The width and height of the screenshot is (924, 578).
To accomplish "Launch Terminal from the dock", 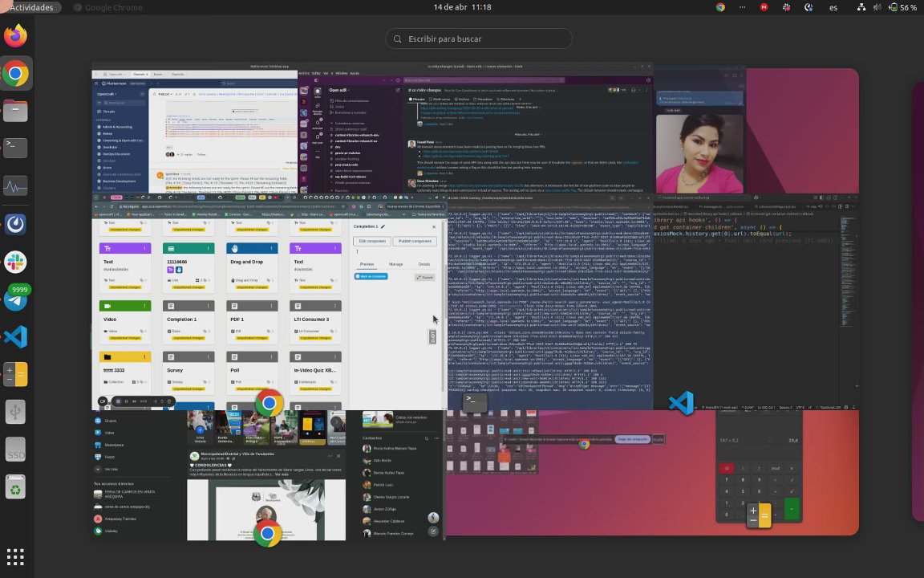I will pyautogui.click(x=15, y=148).
